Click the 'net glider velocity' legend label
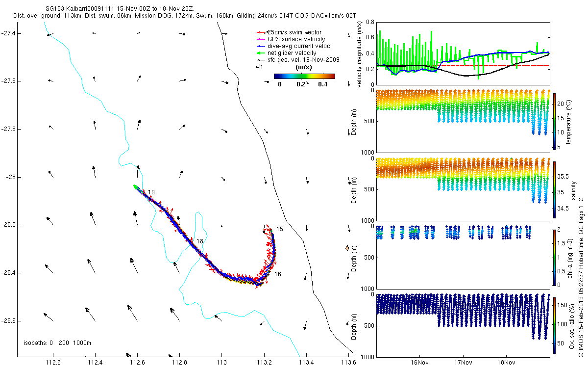The image size is (588, 368). click(292, 53)
